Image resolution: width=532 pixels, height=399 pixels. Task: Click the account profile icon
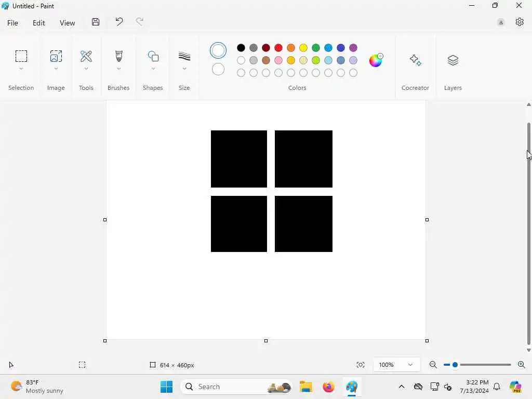coord(501,23)
